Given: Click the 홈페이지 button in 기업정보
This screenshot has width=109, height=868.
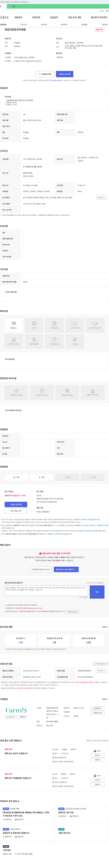Looking at the screenshot, I should [x=98, y=708].
